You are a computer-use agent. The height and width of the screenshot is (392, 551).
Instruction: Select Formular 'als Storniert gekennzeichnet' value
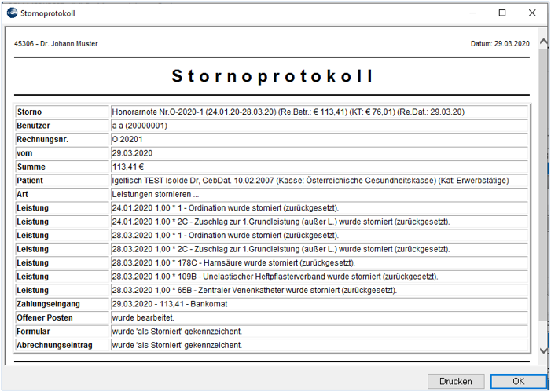click(177, 332)
